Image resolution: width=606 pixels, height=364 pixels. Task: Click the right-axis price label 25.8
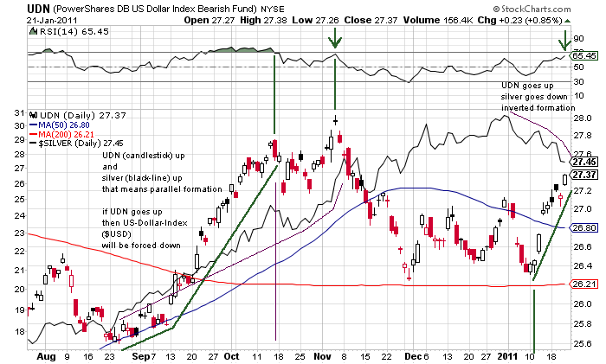[583, 324]
